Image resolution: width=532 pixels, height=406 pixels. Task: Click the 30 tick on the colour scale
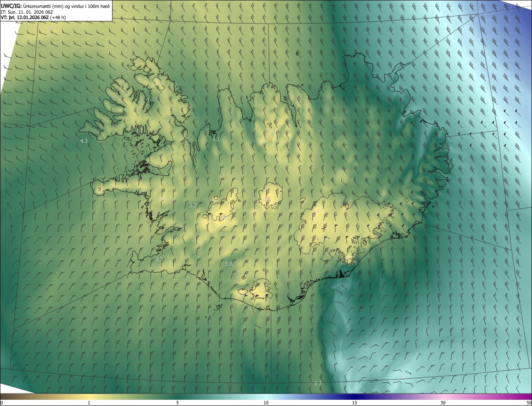(443, 403)
